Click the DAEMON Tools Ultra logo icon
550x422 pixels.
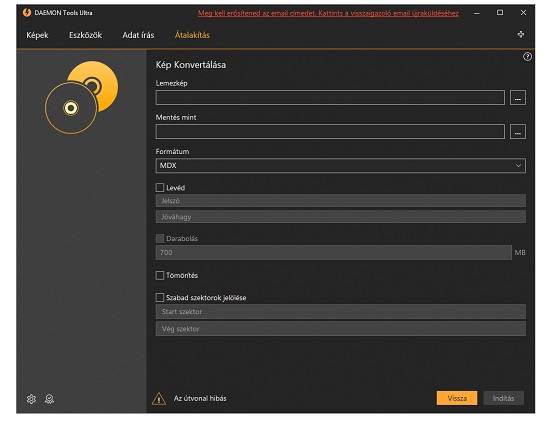click(27, 13)
